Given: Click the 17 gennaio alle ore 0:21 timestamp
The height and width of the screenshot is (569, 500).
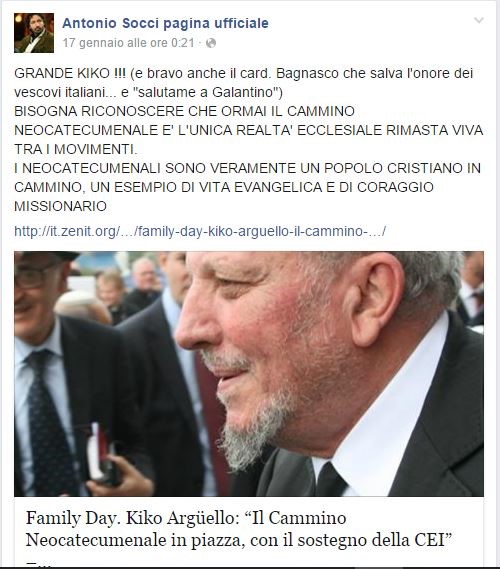Looking at the screenshot, I should 128,43.
